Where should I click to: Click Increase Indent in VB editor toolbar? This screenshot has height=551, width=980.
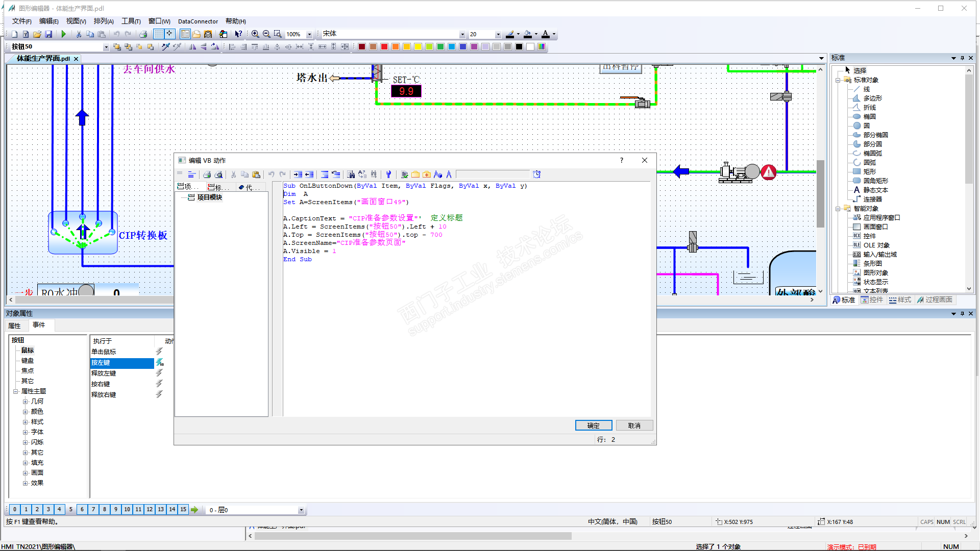tap(298, 174)
